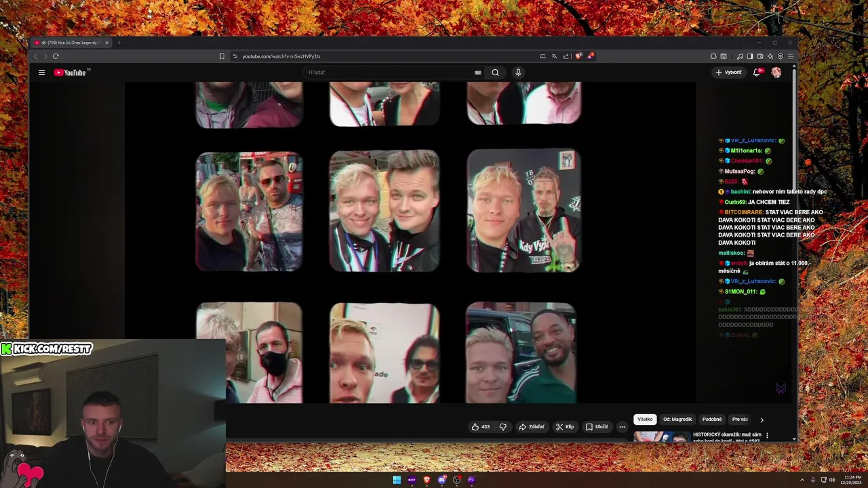
Task: Click the selfie with the man in sunglasses
Action: click(384, 352)
